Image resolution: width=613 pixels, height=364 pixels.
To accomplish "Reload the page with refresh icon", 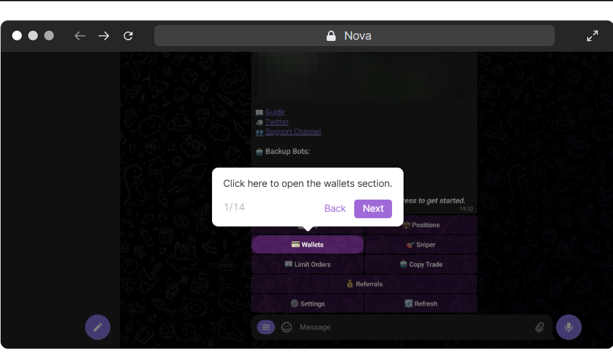I will [128, 36].
